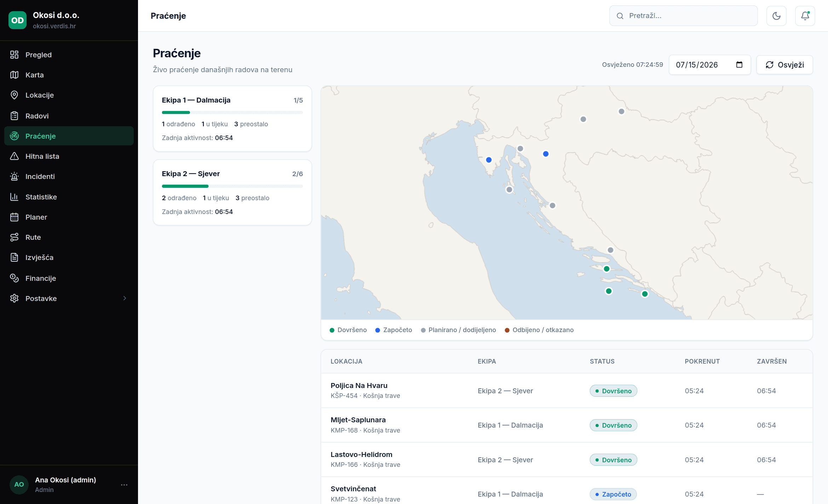Image resolution: width=828 pixels, height=504 pixels.
Task: Click Ekipa 2 progress bar
Action: (x=232, y=186)
